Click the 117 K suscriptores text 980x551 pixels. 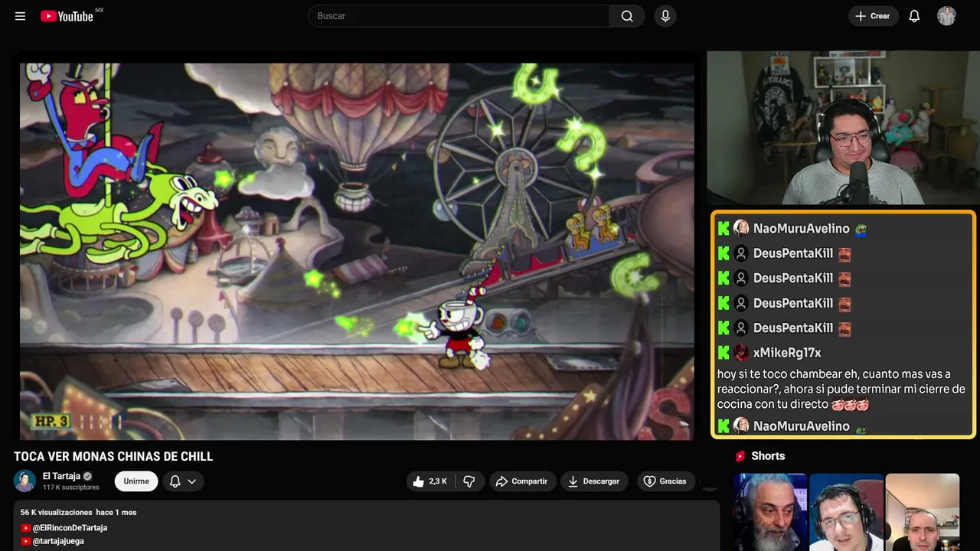[x=71, y=487]
